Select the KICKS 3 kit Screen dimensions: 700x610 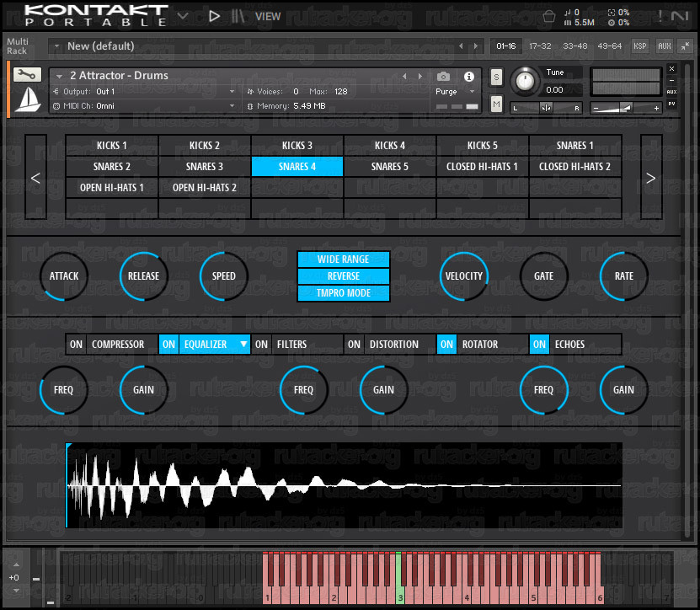(x=297, y=146)
